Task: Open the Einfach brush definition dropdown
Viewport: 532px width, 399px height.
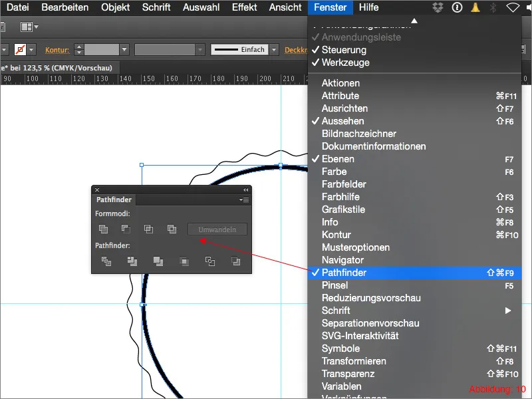Action: [x=274, y=50]
